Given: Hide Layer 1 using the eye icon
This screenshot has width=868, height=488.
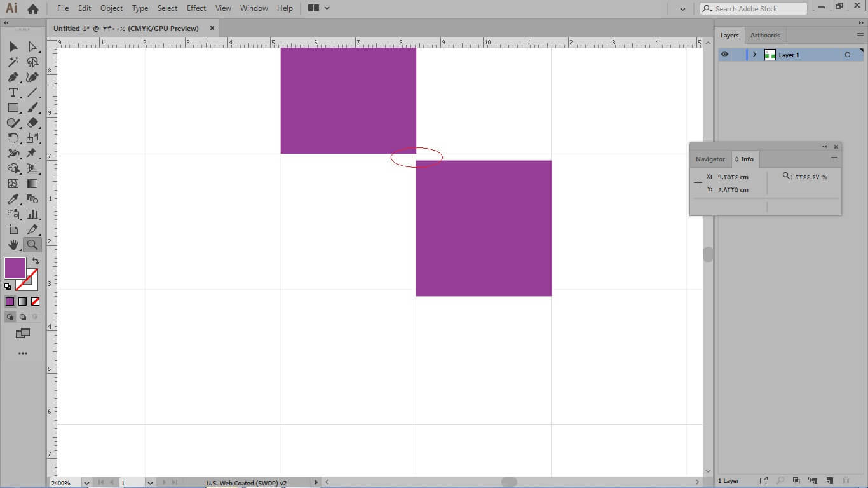Looking at the screenshot, I should [x=724, y=55].
